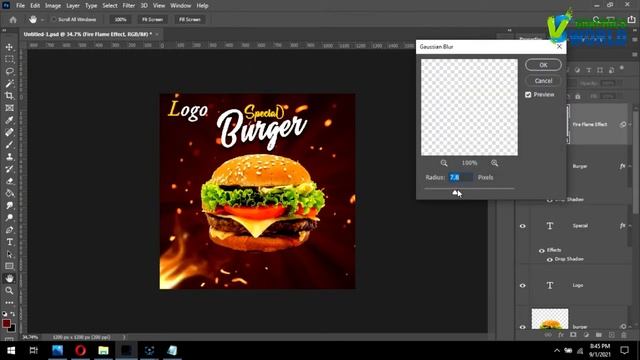Select the Magic Wand tool
This screenshot has height=360, width=640.
click(x=9, y=84)
